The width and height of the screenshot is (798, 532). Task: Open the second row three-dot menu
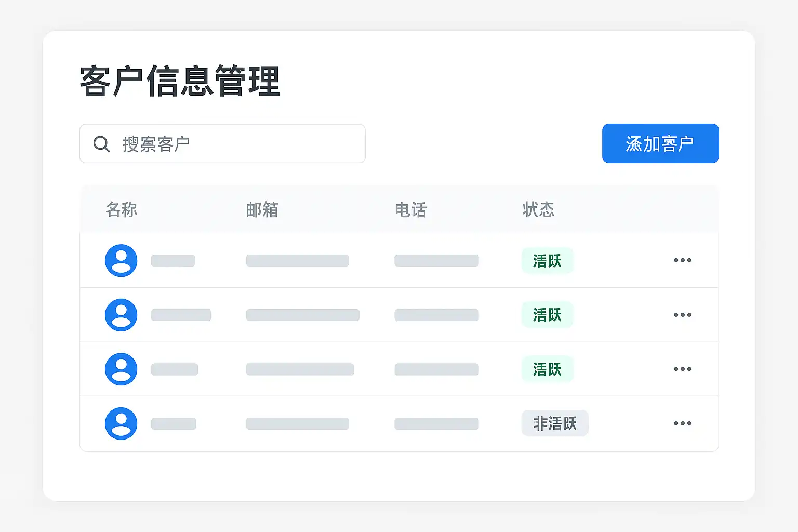682,315
